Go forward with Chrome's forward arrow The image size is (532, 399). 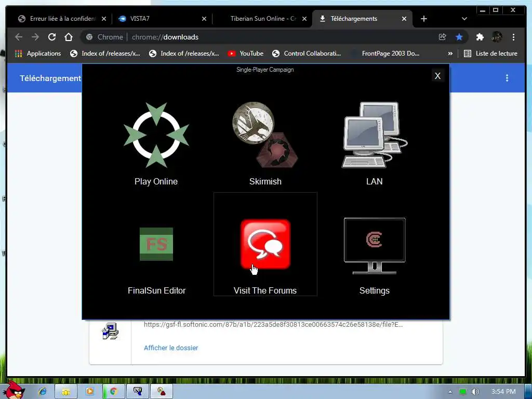coord(35,37)
